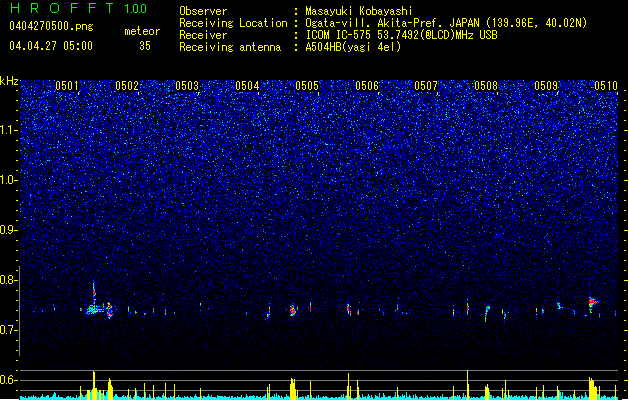Click the HROFFT 1.0.0 title text
629x400 pixels.
[78, 8]
